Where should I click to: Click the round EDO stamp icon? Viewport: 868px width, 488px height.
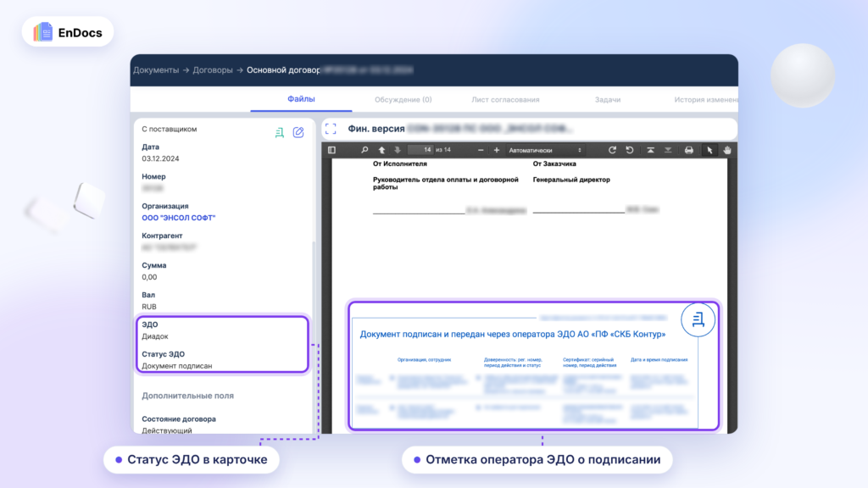tap(698, 319)
